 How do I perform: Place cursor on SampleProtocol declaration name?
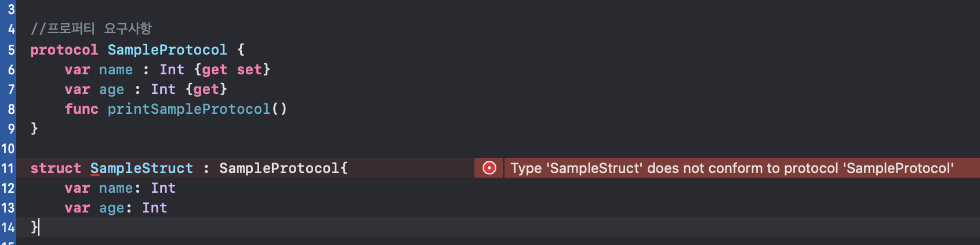(168, 50)
